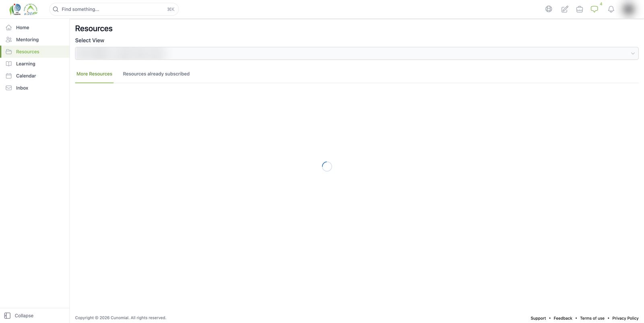Screen dimensions: 644x323
Task: Open the notifications bell
Action: pos(611,9)
